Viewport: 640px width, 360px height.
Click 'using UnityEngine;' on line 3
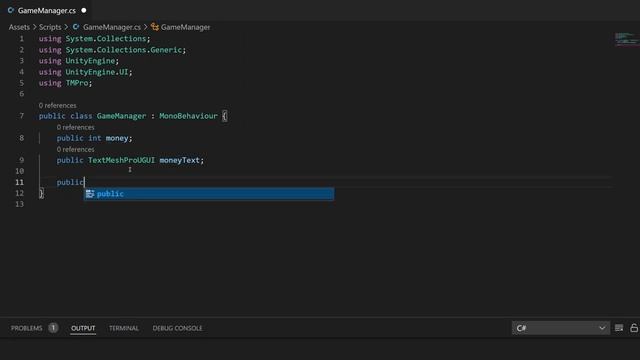79,61
